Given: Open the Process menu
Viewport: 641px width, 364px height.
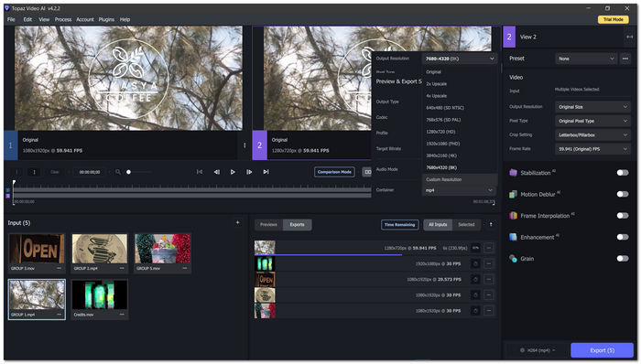Looking at the screenshot, I should coord(63,19).
